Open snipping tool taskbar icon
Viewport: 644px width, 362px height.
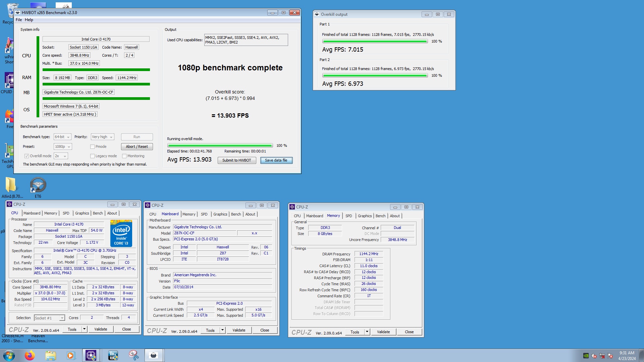click(x=134, y=355)
